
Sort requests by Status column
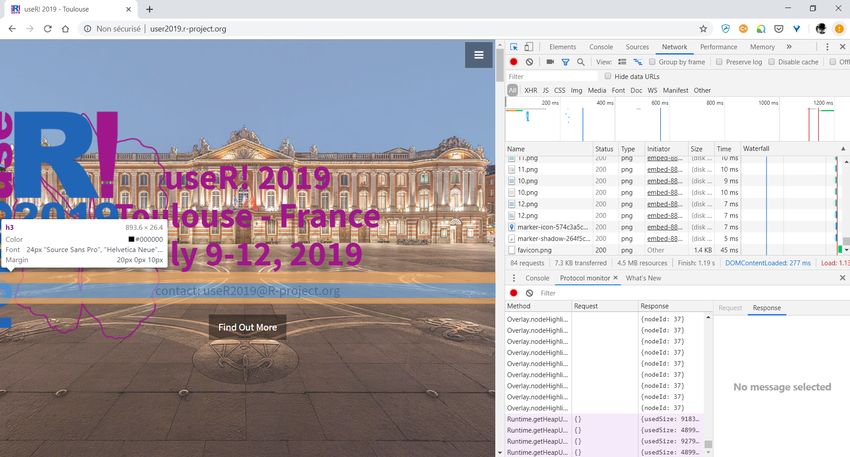[604, 149]
